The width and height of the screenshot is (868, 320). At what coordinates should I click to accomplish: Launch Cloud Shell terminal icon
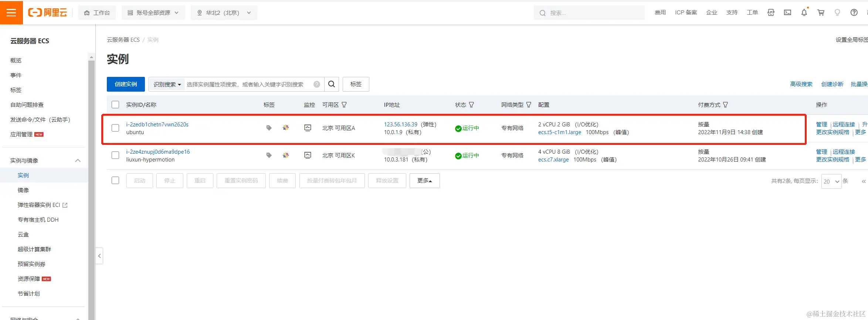(x=787, y=13)
